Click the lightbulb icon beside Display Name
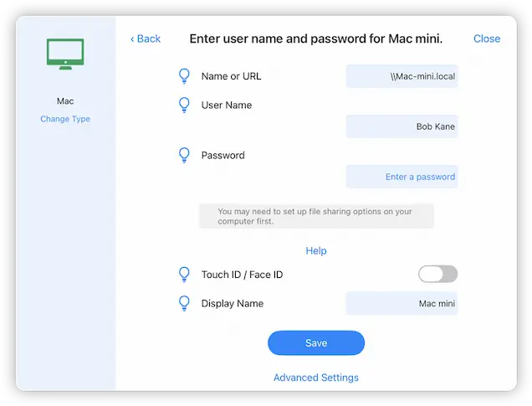This screenshot has height=406, width=532. pos(185,303)
